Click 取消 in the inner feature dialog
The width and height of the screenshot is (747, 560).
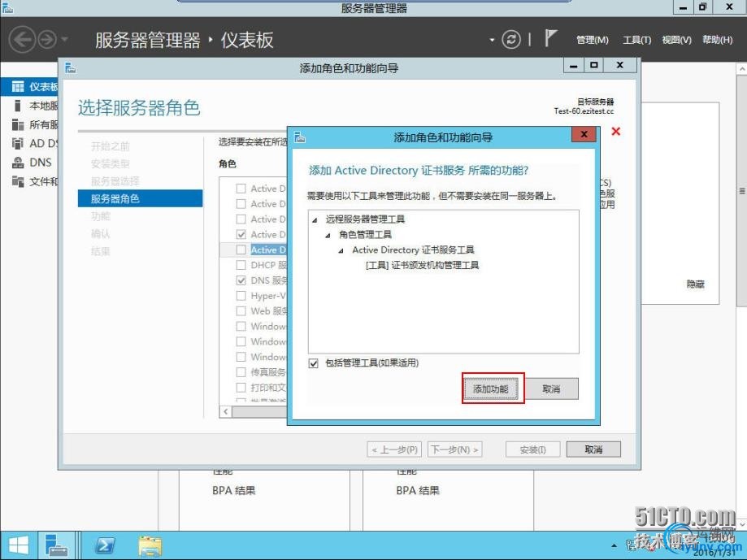point(551,389)
